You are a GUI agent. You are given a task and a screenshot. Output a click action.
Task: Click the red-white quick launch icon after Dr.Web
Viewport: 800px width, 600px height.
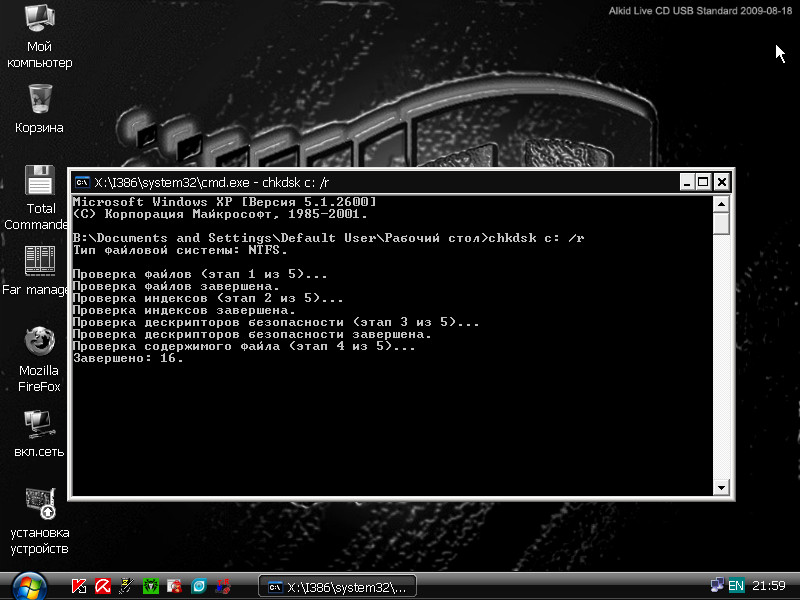tap(174, 586)
